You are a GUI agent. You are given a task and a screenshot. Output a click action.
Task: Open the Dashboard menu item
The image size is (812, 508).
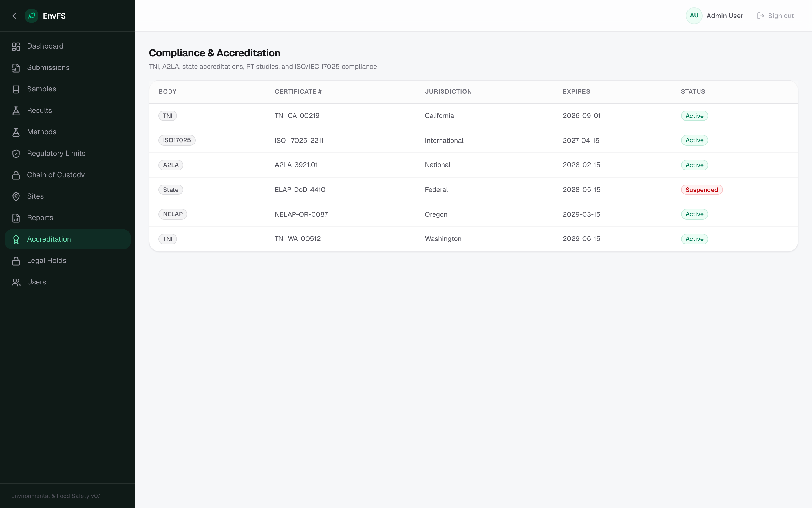click(x=67, y=46)
